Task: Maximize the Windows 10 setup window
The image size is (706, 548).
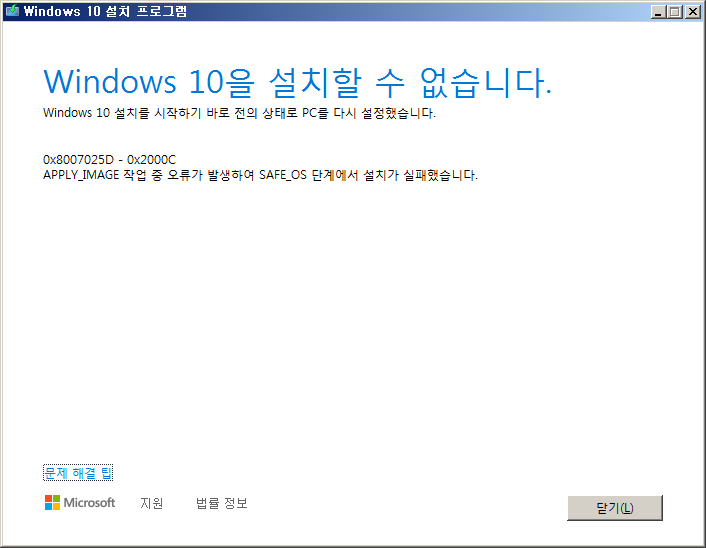Action: [x=674, y=12]
